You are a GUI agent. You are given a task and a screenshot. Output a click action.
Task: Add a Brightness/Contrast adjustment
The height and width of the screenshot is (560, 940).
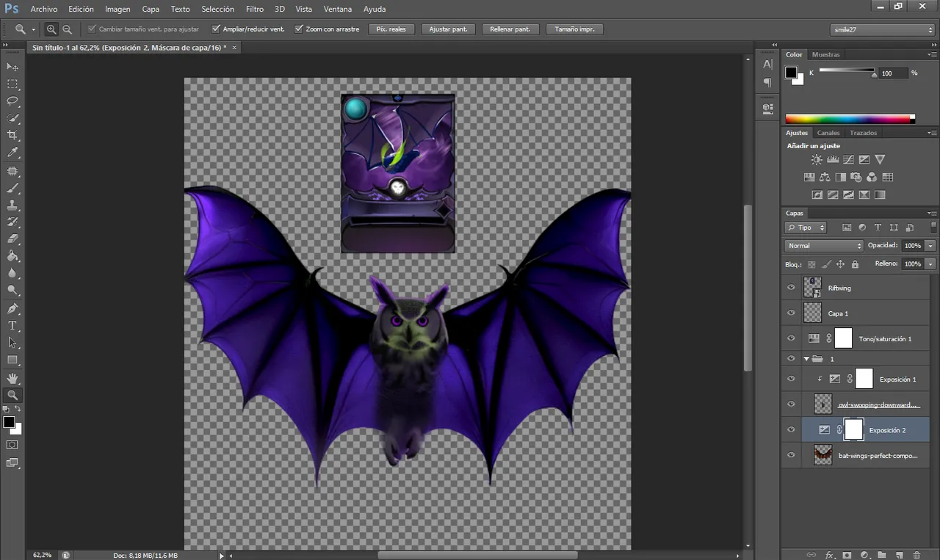pos(817,159)
